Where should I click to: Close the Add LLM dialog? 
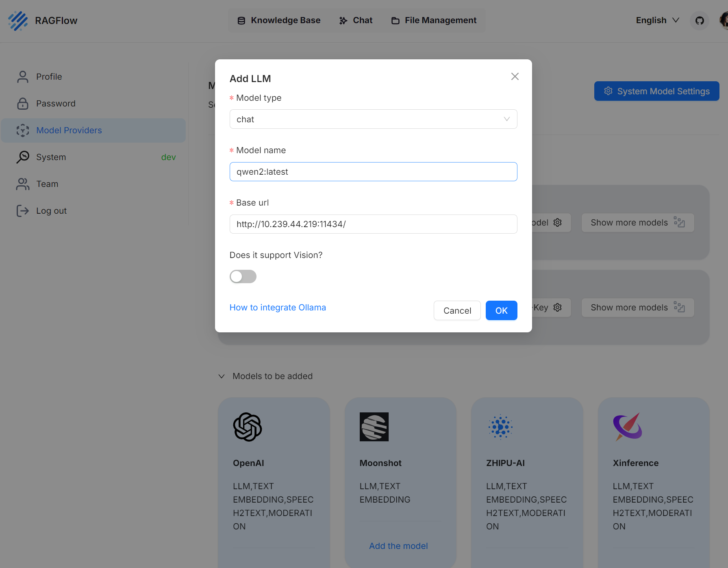515,76
